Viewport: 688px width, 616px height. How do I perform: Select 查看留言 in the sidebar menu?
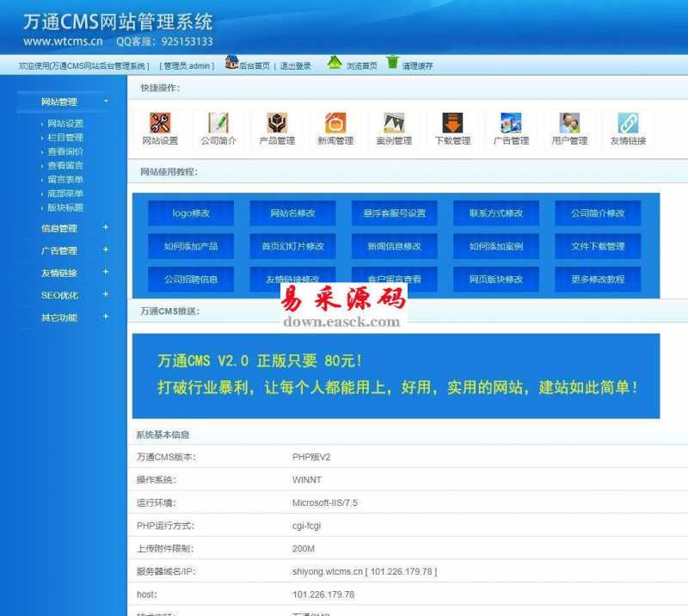coord(65,165)
